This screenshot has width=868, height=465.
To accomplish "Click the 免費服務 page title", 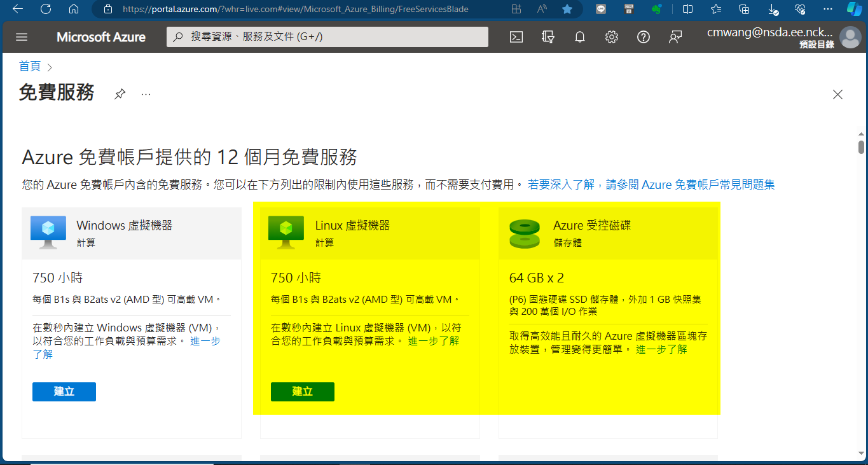I will 57,93.
